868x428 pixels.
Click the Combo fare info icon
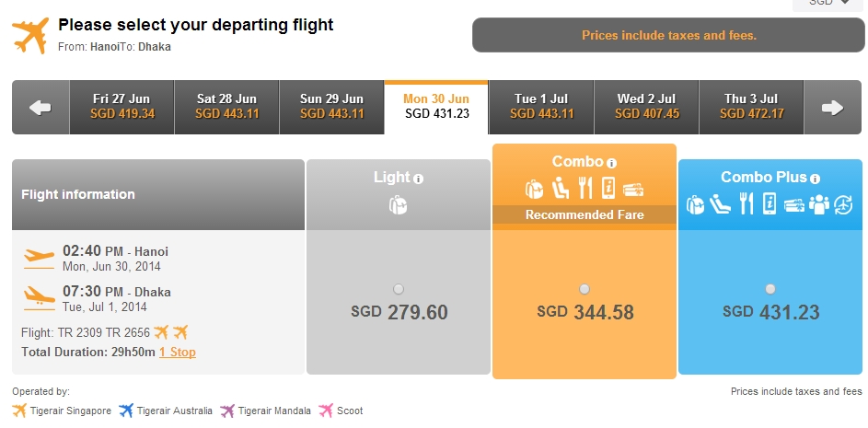click(x=611, y=163)
